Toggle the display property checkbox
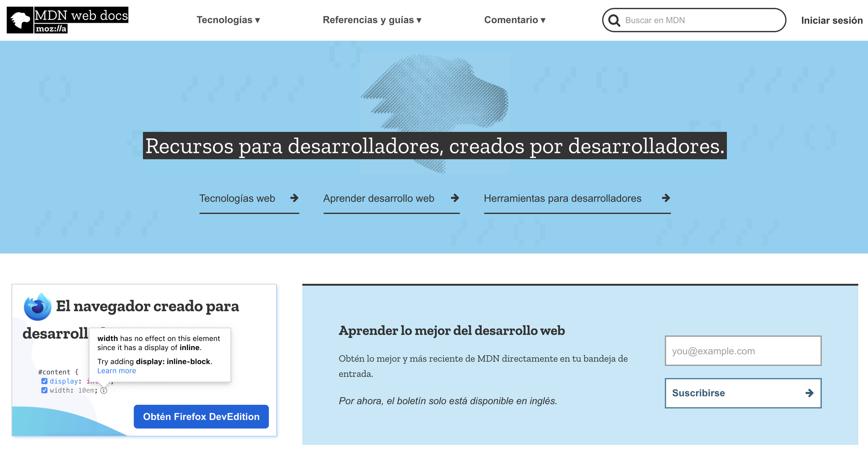Viewport: 868px width, 468px height. 44,381
